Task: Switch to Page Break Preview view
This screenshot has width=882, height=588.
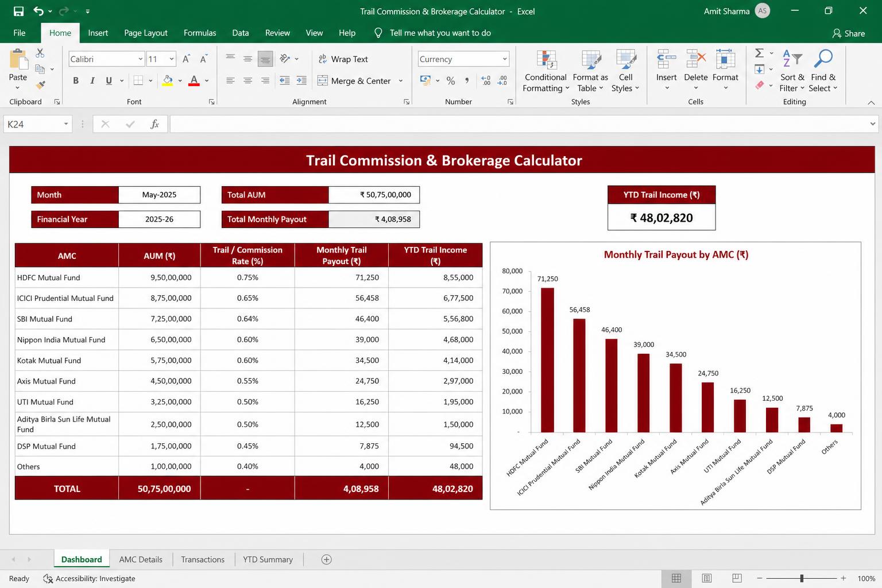Action: (x=737, y=578)
